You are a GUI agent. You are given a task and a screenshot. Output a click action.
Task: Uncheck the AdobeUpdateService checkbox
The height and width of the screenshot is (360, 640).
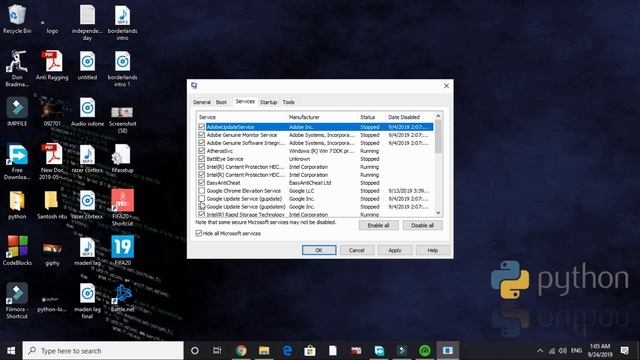(x=201, y=127)
